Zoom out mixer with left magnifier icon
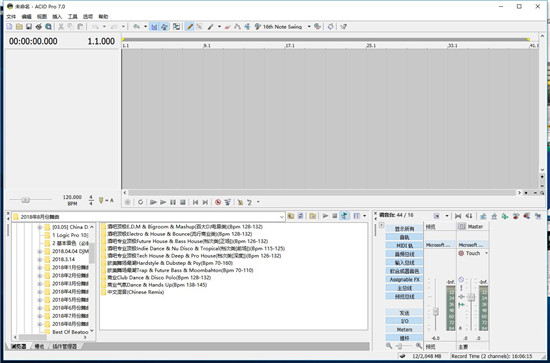The image size is (550, 363). 389,346
